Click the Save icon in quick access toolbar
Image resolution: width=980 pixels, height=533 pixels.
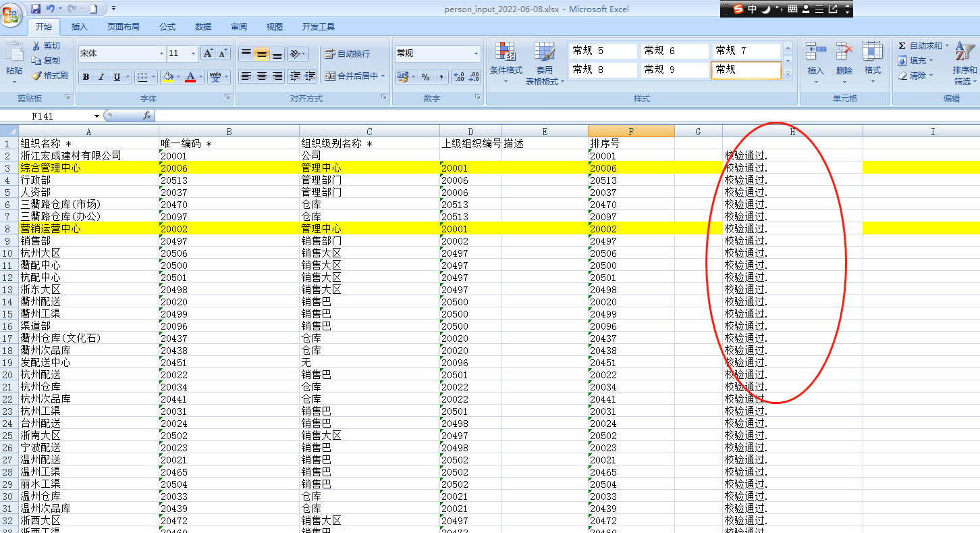pos(36,9)
